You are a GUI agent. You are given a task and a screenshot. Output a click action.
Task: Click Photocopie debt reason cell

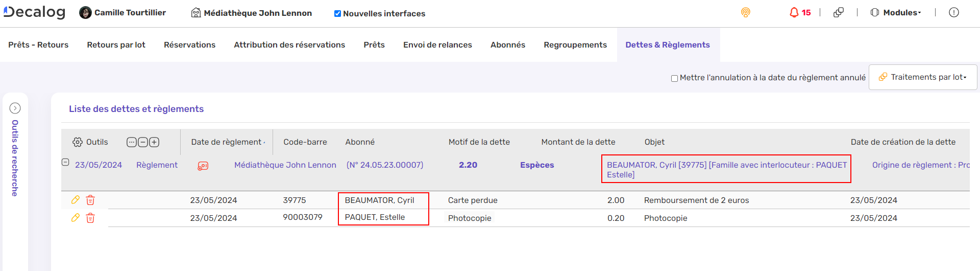[x=470, y=218]
